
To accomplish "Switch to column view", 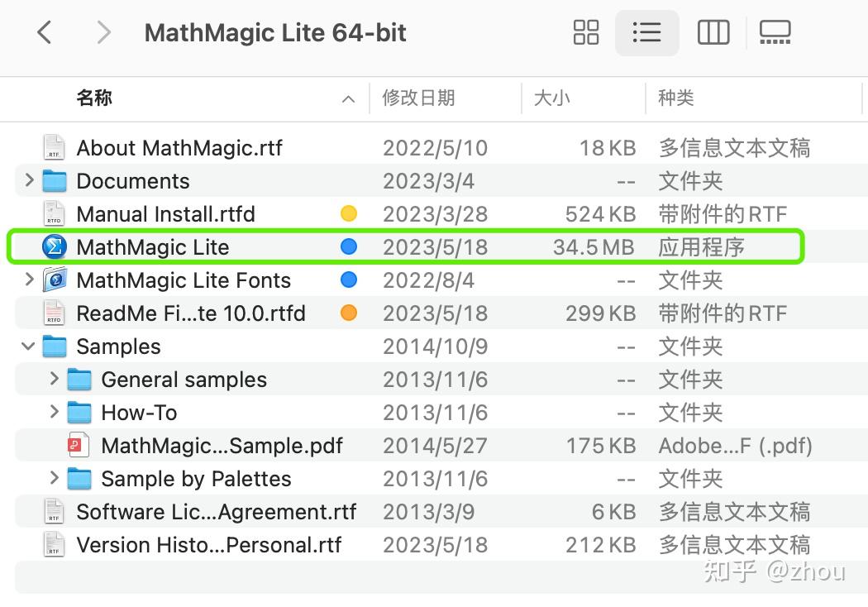I will pos(713,32).
